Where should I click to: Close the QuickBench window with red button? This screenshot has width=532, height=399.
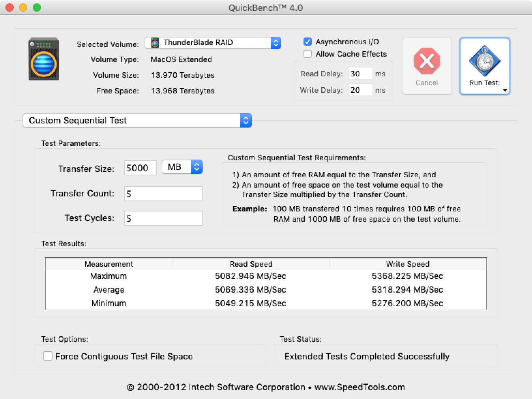pos(10,8)
